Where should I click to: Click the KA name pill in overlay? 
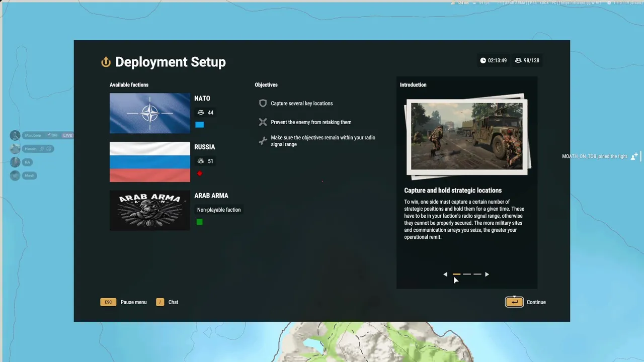(27, 162)
